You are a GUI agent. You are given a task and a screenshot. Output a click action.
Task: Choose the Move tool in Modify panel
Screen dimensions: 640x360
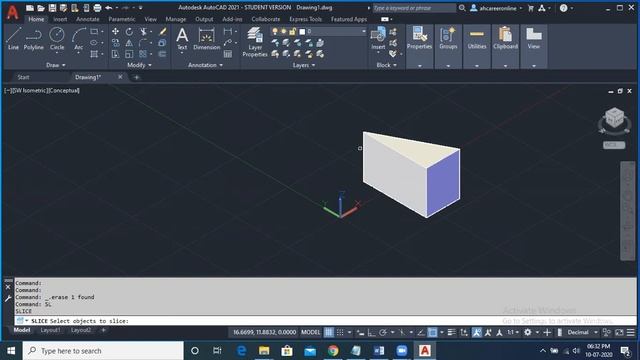coord(116,32)
